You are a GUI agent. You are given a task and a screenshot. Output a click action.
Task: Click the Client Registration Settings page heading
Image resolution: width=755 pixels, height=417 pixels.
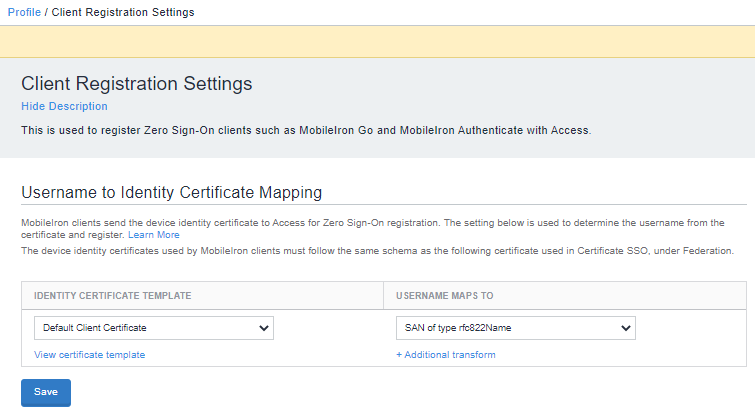136,84
